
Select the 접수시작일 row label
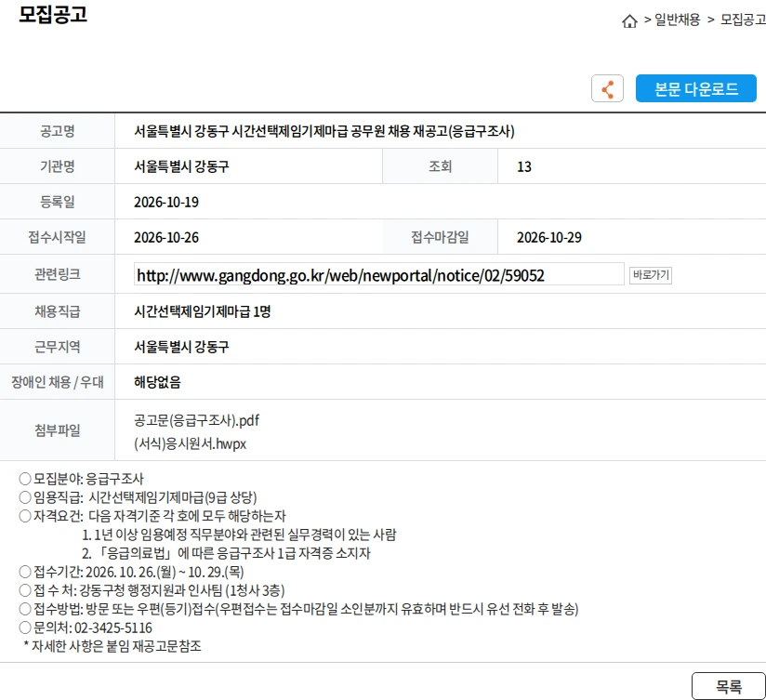(x=57, y=237)
